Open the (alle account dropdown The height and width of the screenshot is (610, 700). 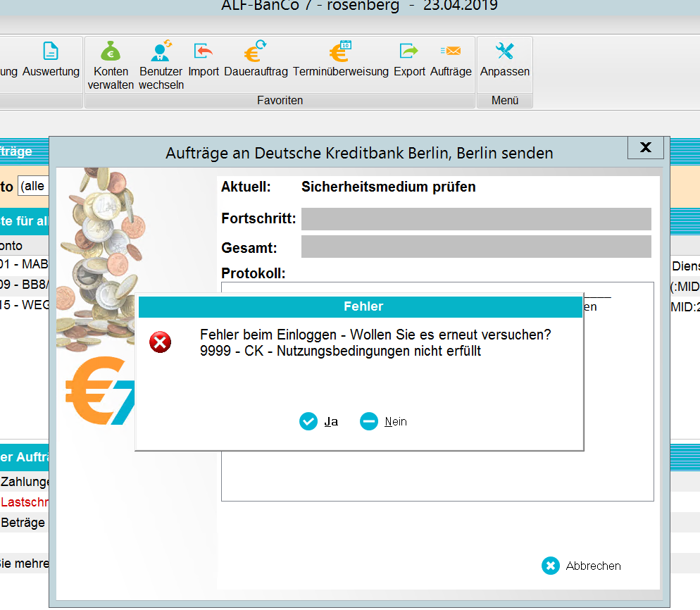click(34, 186)
